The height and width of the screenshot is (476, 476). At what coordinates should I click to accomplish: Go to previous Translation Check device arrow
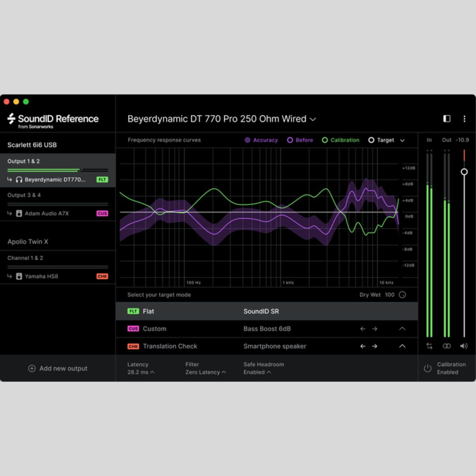click(x=363, y=346)
